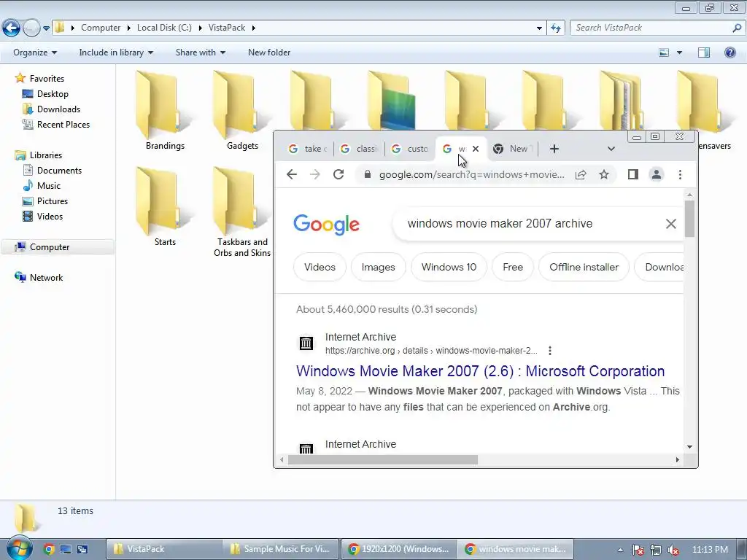Click Explorer Forward navigation arrow
The image size is (747, 560).
(x=31, y=28)
